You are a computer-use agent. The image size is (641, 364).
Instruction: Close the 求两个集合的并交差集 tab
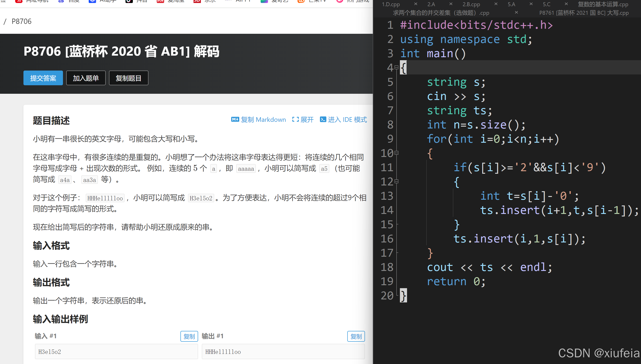516,12
